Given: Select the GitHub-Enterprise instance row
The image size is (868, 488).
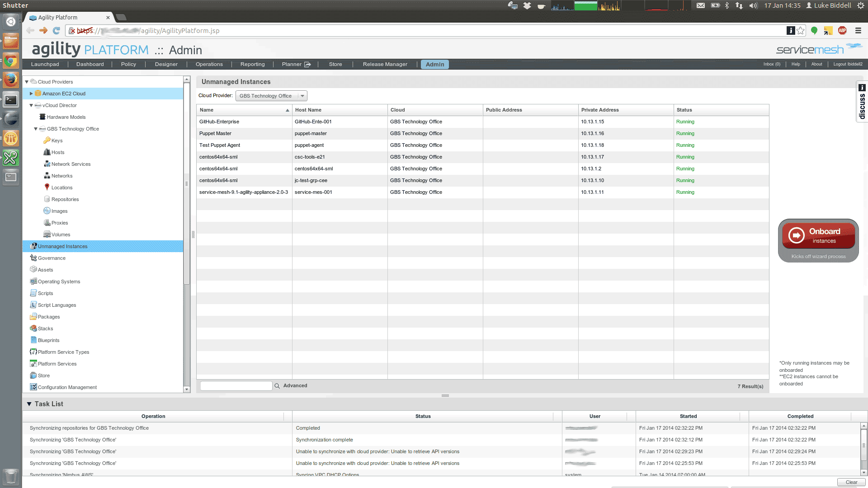Looking at the screenshot, I should 483,122.
